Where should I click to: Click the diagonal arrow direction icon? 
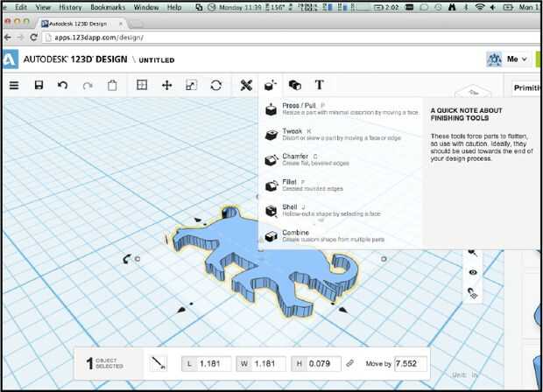(x=159, y=363)
